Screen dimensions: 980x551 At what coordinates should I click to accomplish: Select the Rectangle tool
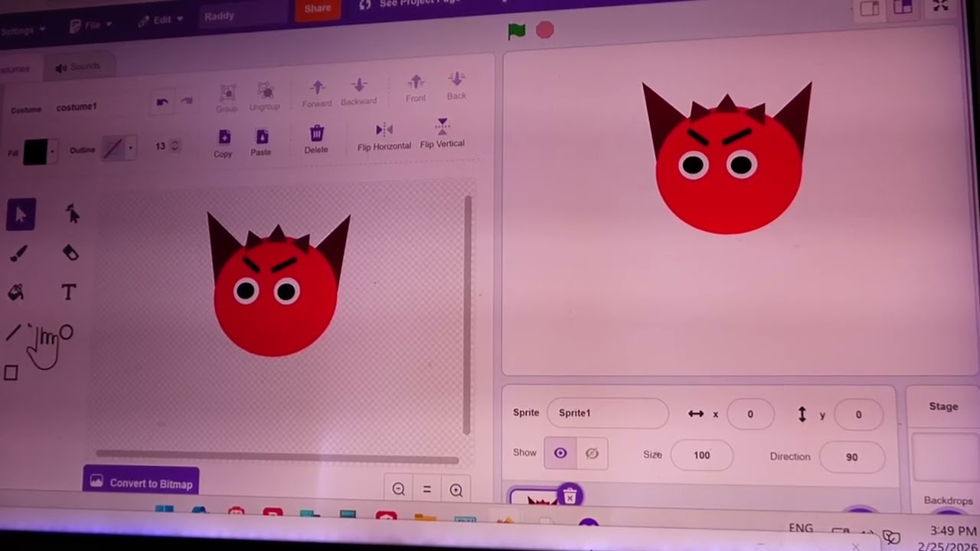(x=11, y=373)
